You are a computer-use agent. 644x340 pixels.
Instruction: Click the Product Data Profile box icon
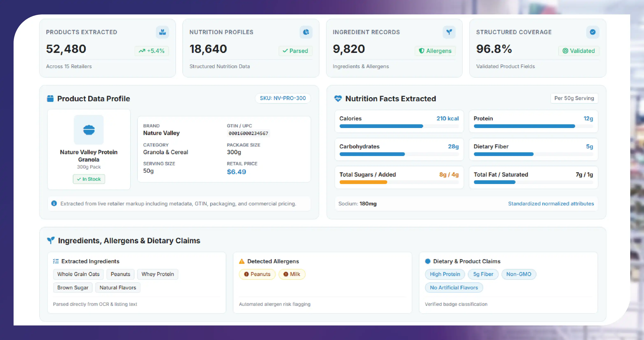(x=50, y=99)
